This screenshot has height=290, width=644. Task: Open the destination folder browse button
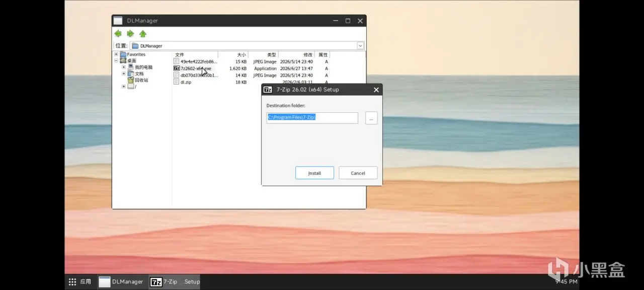[x=371, y=118]
